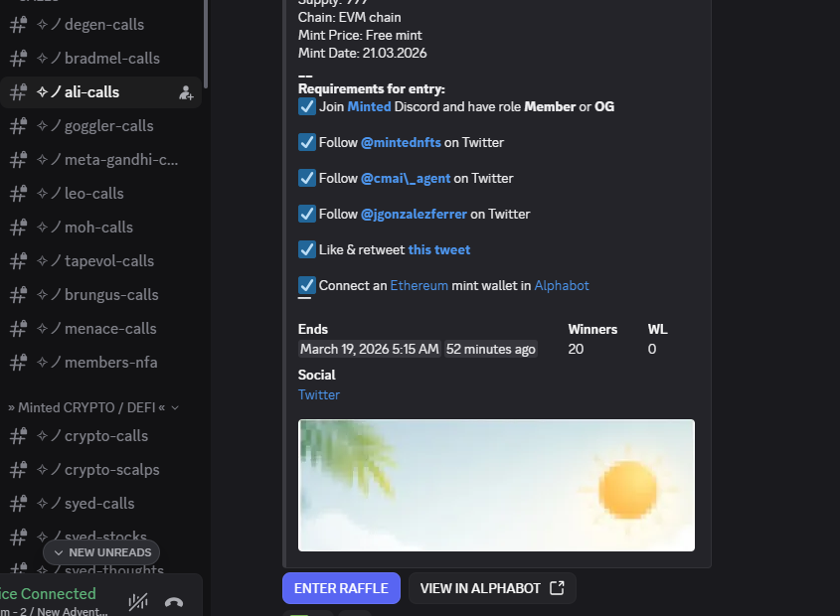Click the checkmark beside Follow @jgonzalezferrer
The image size is (840, 616).
(307, 214)
